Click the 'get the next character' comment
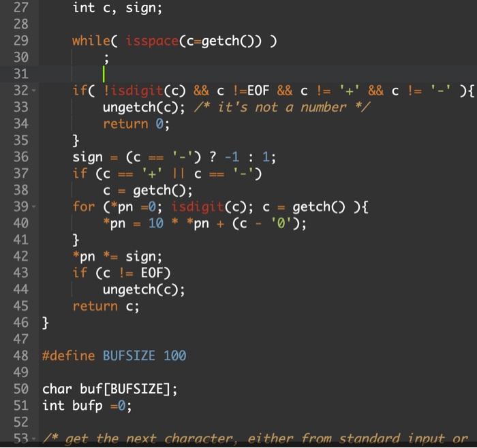The width and height of the screenshot is (477, 448). 256,438
